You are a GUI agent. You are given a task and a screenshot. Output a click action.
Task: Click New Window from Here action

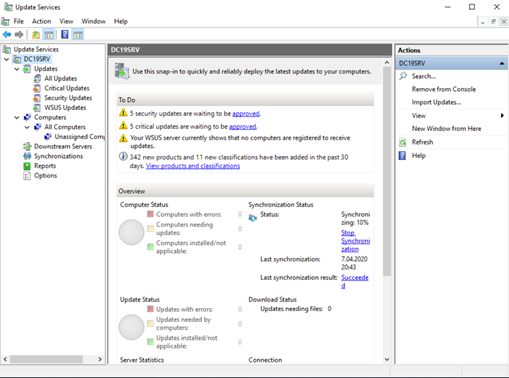tap(446, 129)
